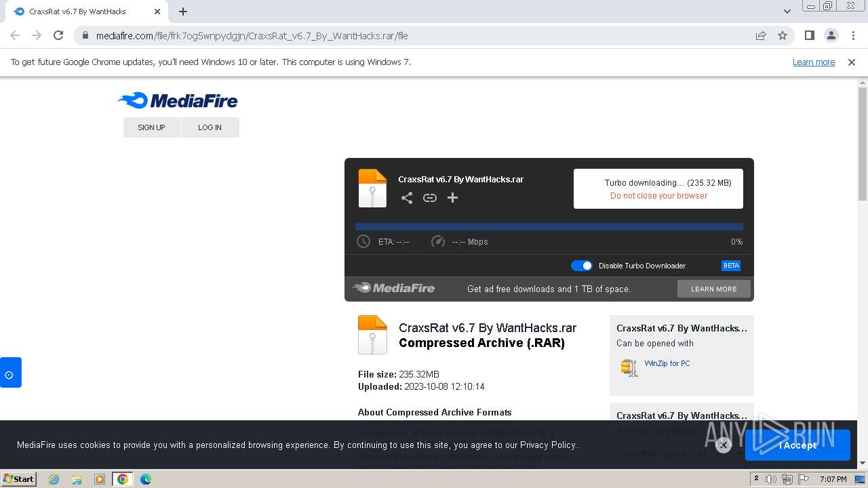Screen dimensions: 868x488
Task: Click the WinZip for PC icon
Action: [629, 367]
